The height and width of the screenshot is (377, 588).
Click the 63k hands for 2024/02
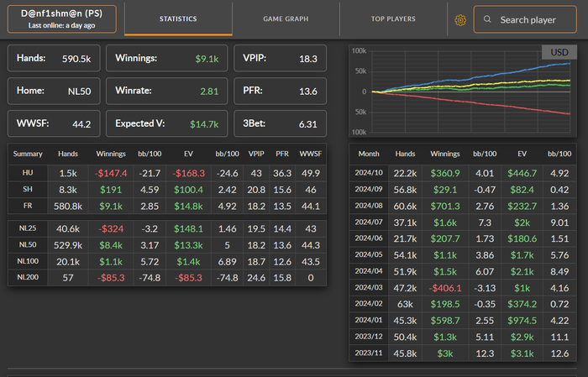[x=405, y=304]
